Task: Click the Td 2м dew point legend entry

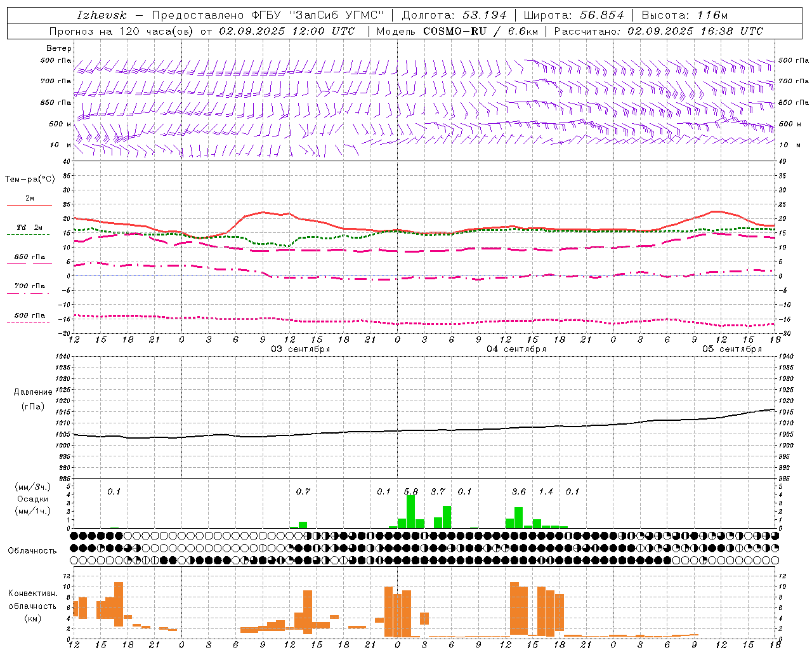Action: 29,227
